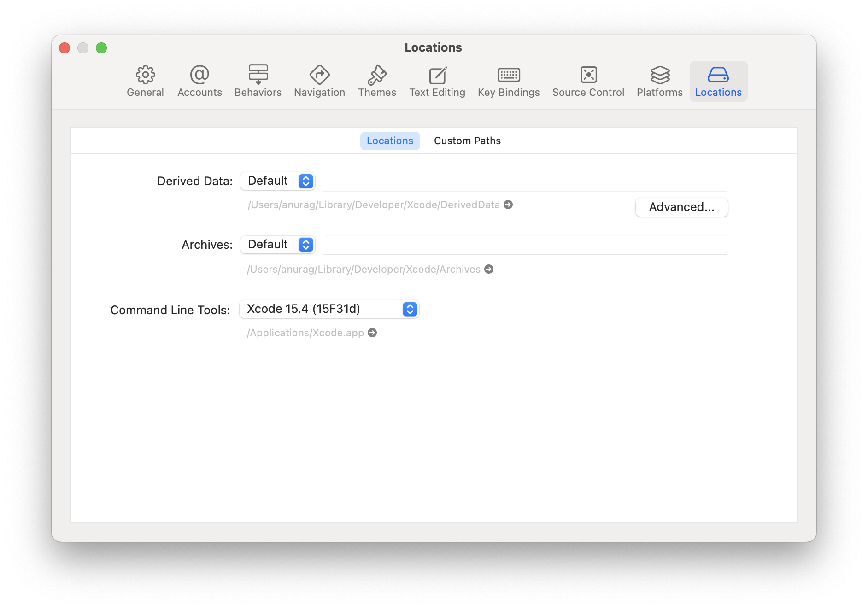Select the Platforms settings icon
The image size is (868, 610).
659,81
